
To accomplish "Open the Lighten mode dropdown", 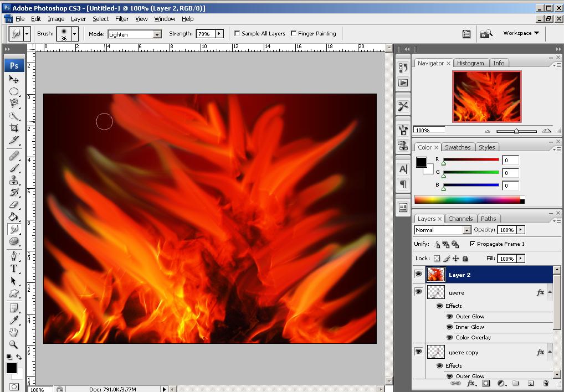I will tap(156, 34).
